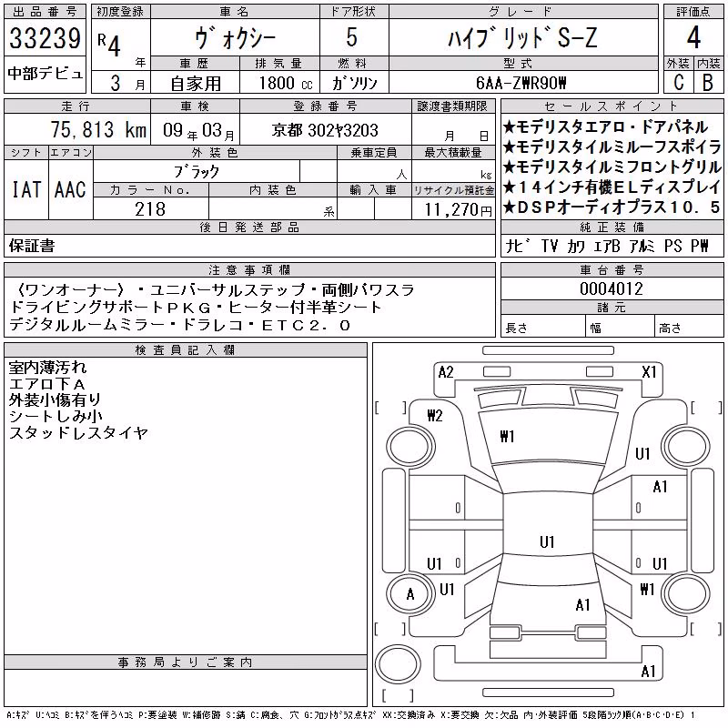This screenshot has height=728, width=728.
Task: Select the 中部デビュ label
Action: pyautogui.click(x=45, y=74)
